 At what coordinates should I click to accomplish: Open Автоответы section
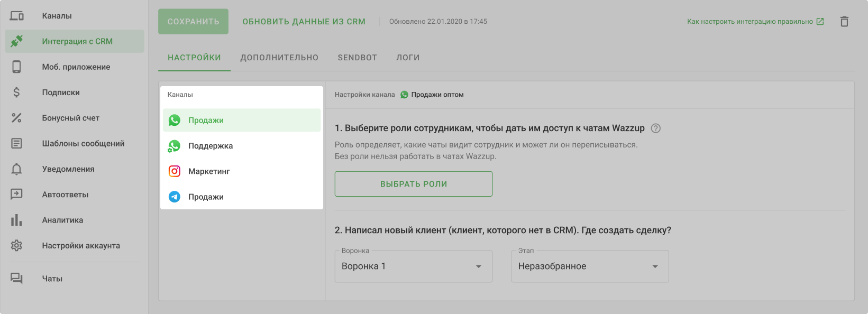[75, 195]
